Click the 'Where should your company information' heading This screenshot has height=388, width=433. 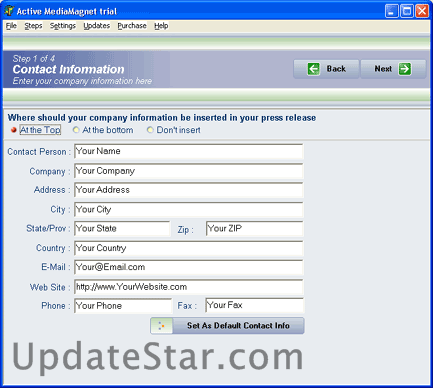pos(162,118)
